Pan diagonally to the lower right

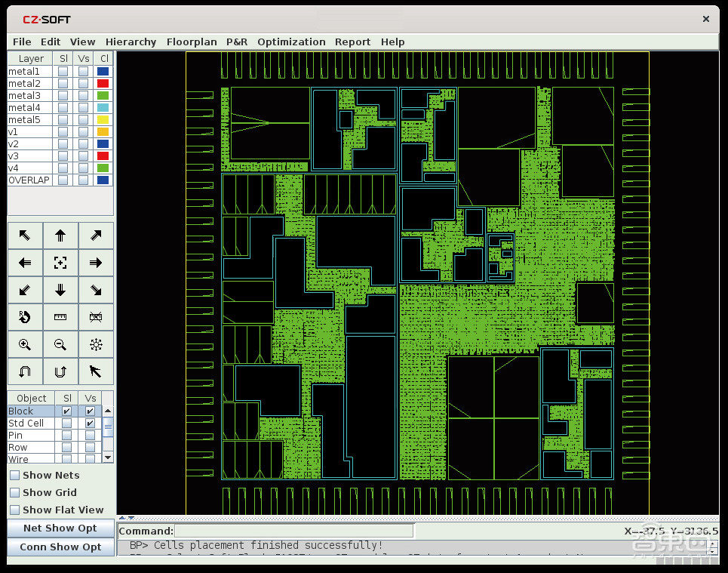coord(96,290)
